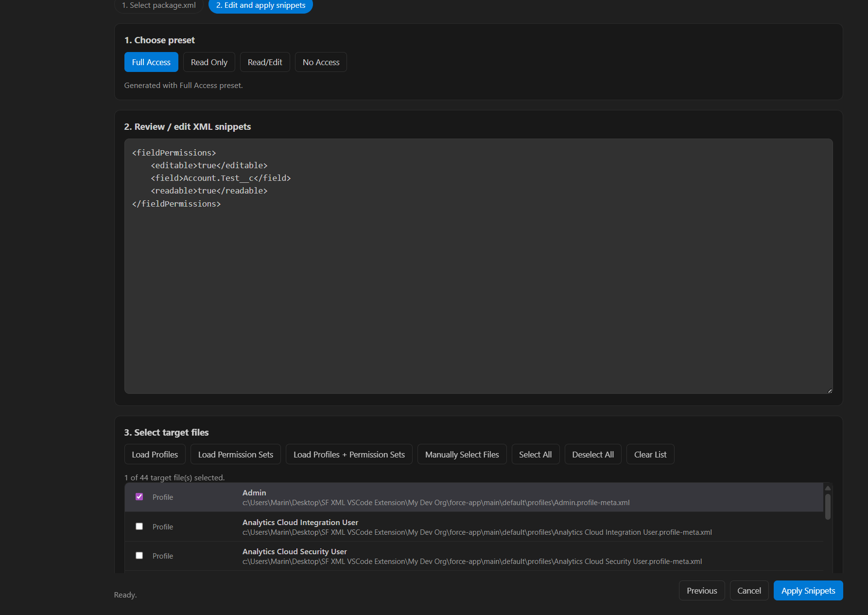The image size is (868, 615).
Task: Click inside the XML snippets editor
Action: 478,266
